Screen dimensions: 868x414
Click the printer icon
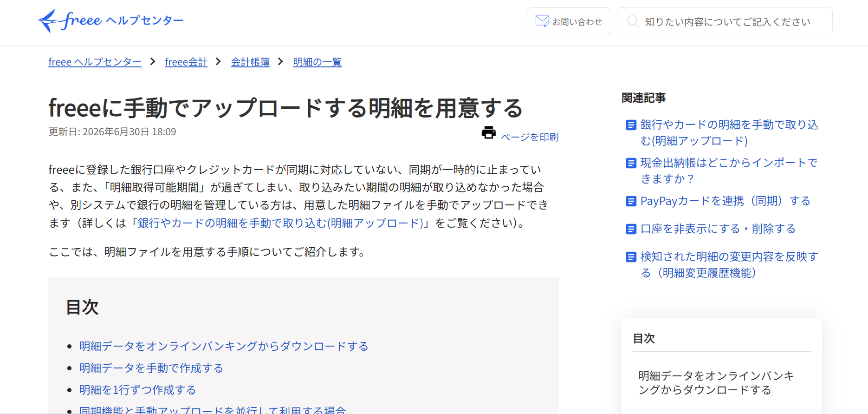coord(489,132)
